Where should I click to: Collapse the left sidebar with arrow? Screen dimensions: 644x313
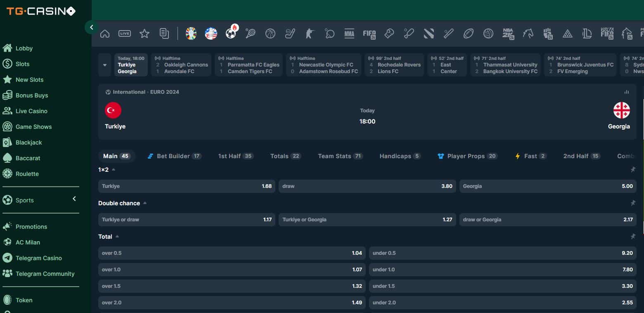click(91, 27)
